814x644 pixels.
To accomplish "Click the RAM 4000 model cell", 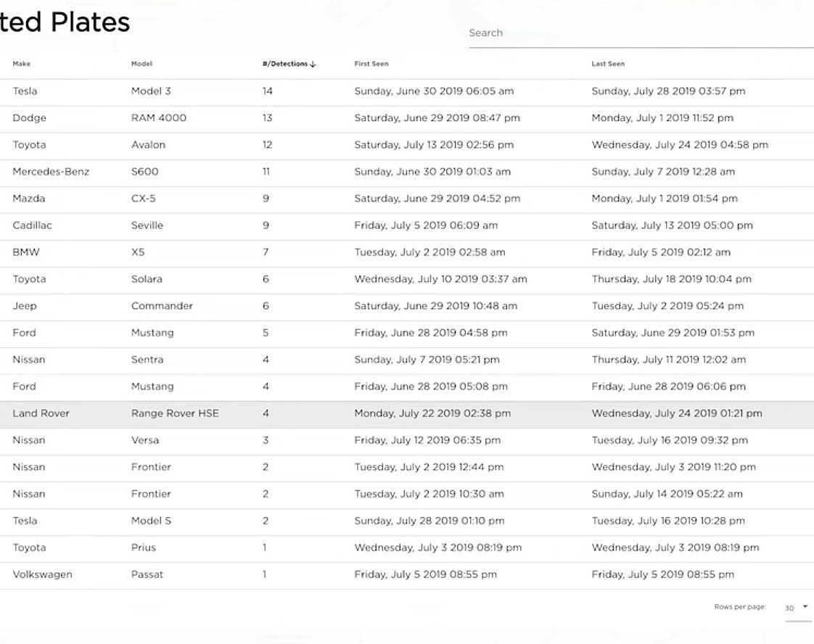I will pyautogui.click(x=159, y=117).
